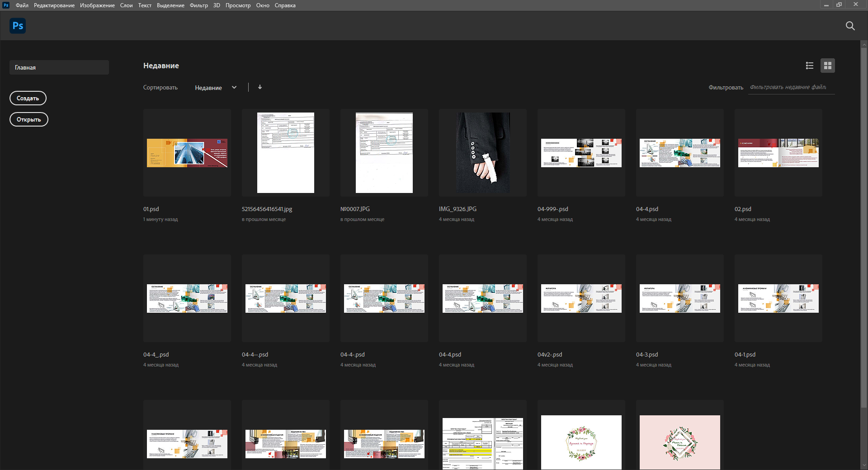
Task: Open the №0007.JPG document thumbnail
Action: 384,153
